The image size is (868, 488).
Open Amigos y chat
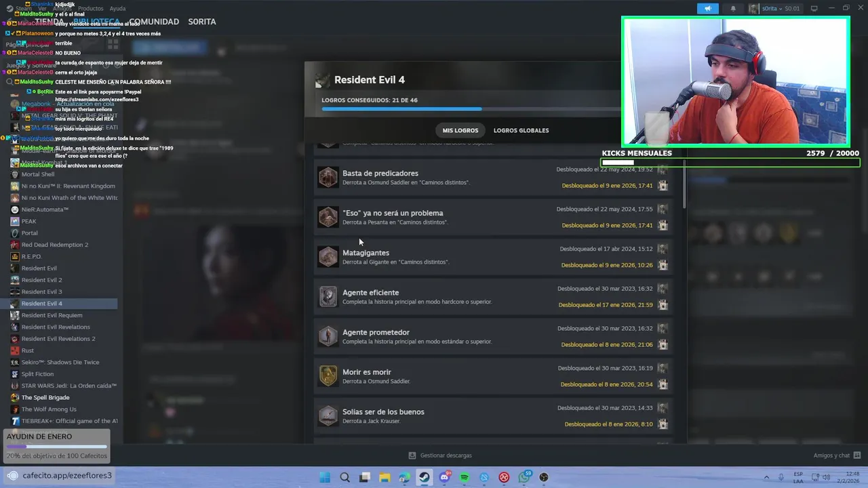pyautogui.click(x=837, y=455)
